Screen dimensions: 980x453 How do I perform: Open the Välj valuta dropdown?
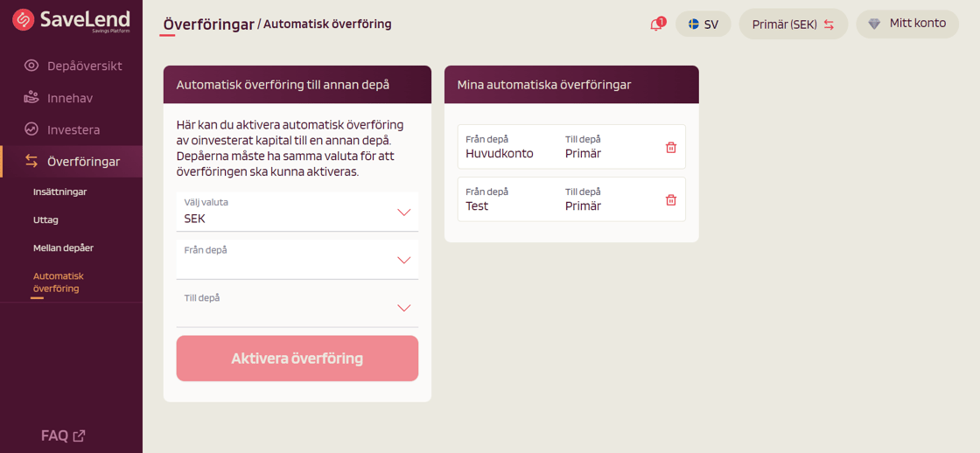click(x=297, y=212)
